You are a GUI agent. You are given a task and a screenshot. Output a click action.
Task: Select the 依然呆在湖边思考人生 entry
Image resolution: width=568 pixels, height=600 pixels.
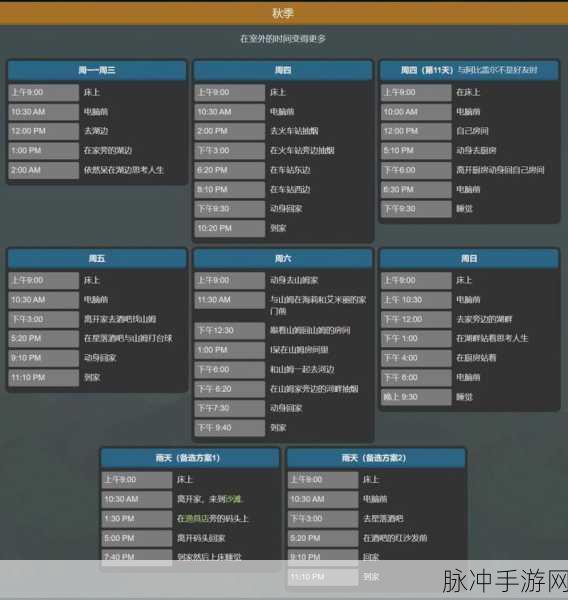[124, 170]
